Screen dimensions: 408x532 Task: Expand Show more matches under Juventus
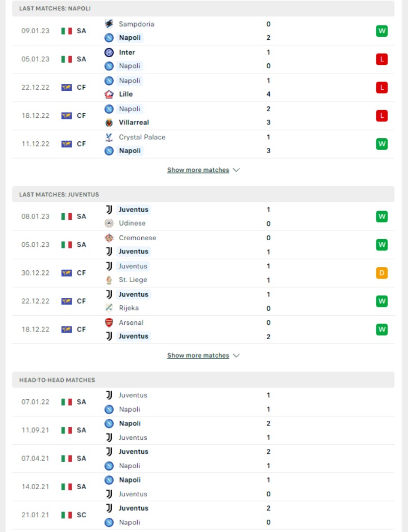198,355
